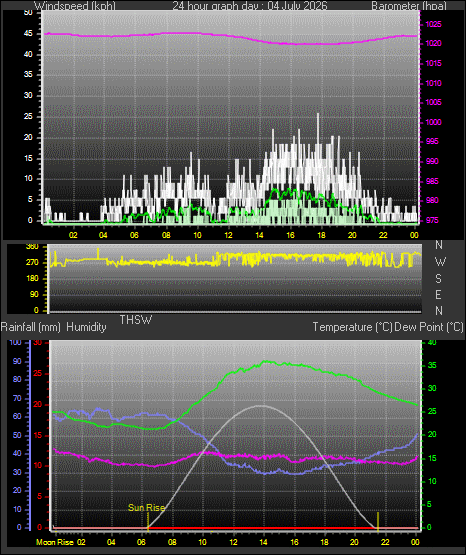This screenshot has width=466, height=555.
Task: Click the W wind direction letter
Action: coord(440,262)
